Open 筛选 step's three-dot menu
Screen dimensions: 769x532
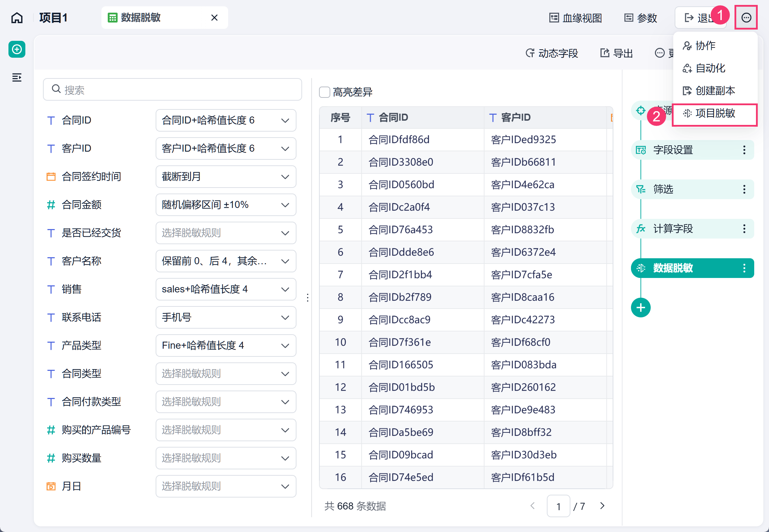[x=744, y=189]
